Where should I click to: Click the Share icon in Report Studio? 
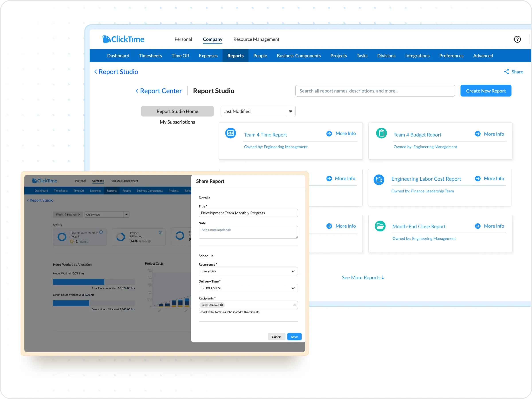[x=506, y=72]
